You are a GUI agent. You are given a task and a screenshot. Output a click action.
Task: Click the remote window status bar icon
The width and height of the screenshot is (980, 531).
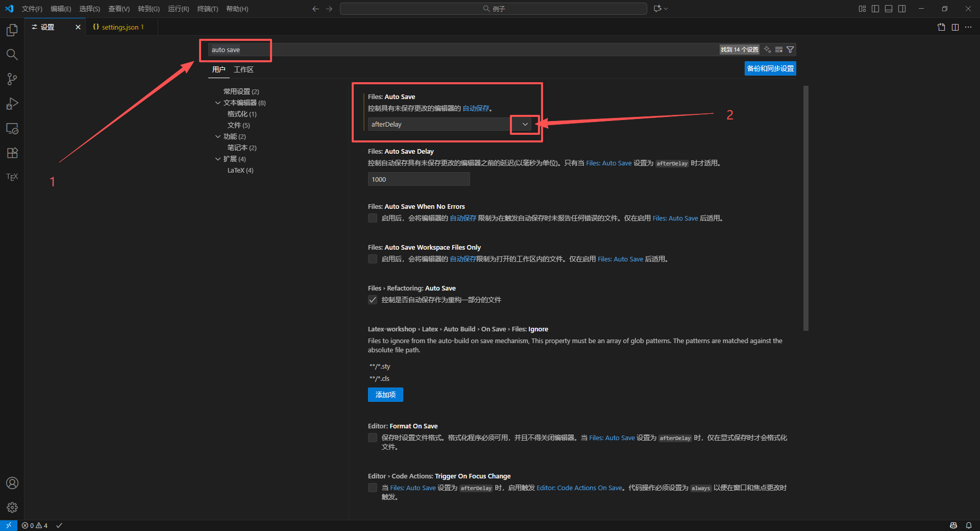[x=9, y=525]
